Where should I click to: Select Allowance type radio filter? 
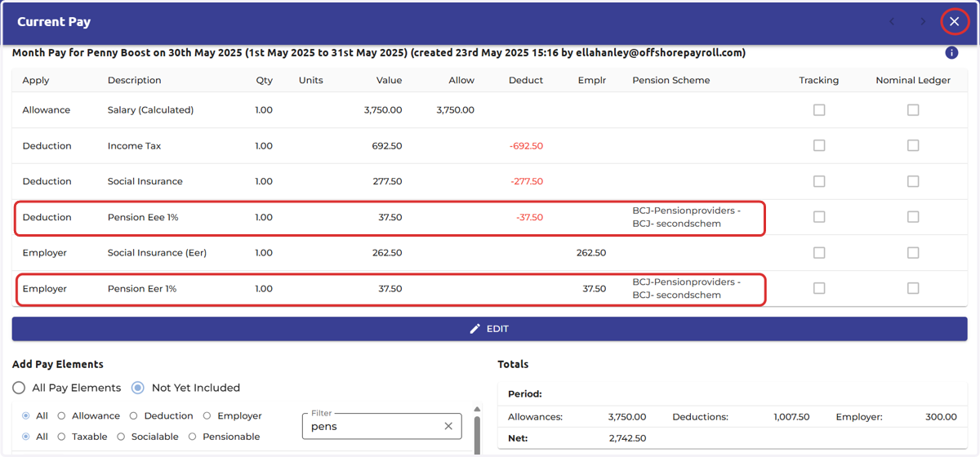point(62,416)
